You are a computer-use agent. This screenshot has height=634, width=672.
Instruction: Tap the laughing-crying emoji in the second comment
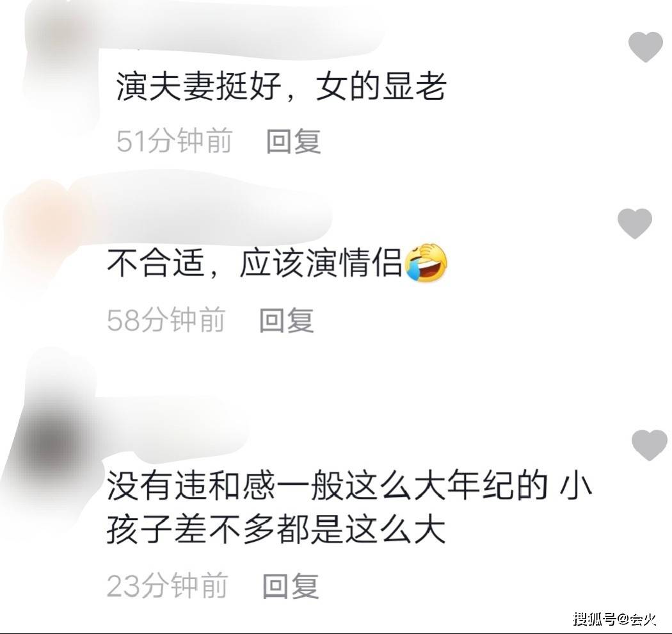pos(426,263)
